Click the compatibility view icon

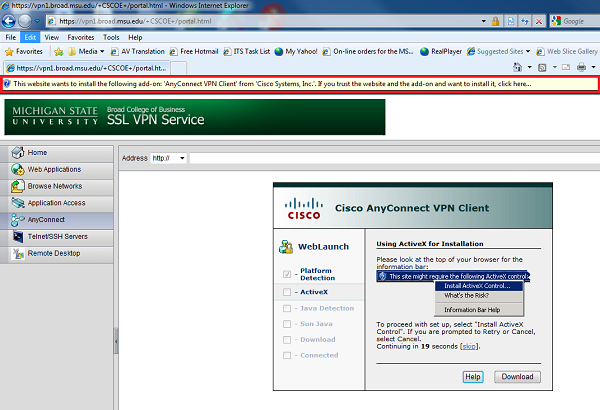click(x=511, y=21)
